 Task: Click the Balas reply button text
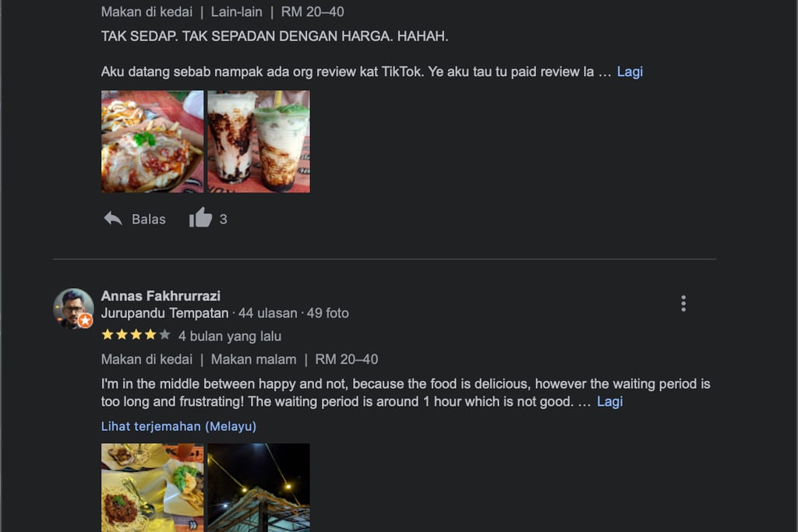[149, 219]
